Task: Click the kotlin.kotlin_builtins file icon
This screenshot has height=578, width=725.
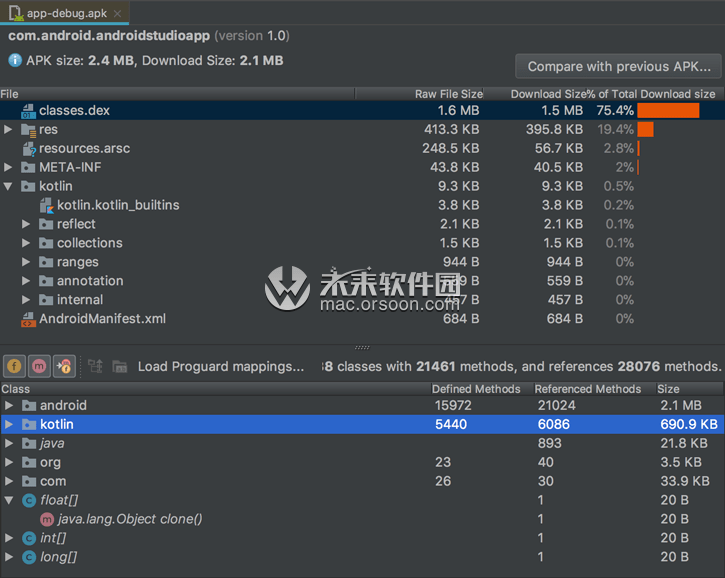Action: [x=47, y=205]
